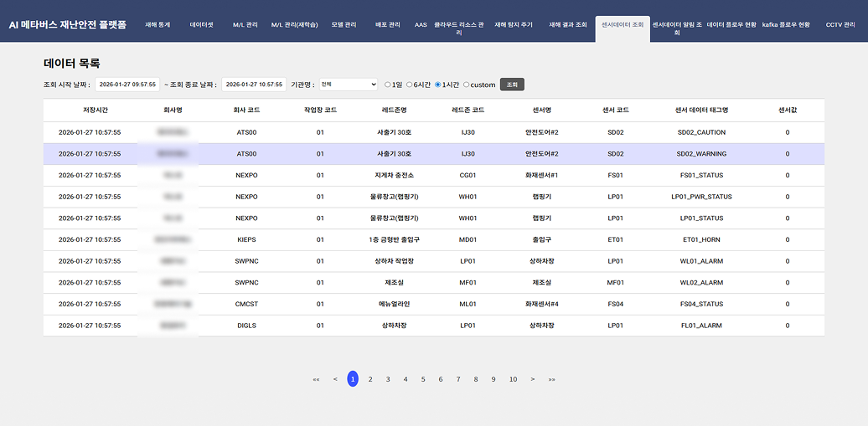This screenshot has width=868, height=426.
Task: Click the FL01_ALARM tag cell
Action: click(701, 326)
